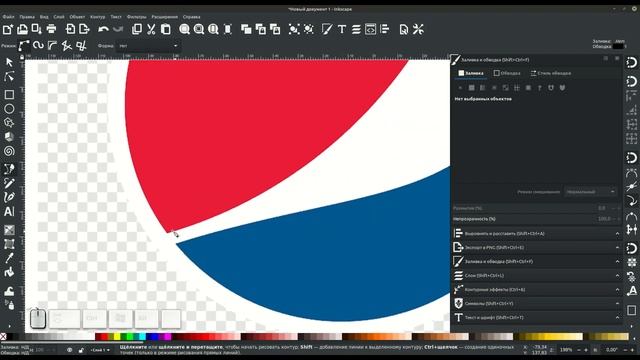This screenshot has height=360, width=640.
Task: Open the Файл menu
Action: 8,17
